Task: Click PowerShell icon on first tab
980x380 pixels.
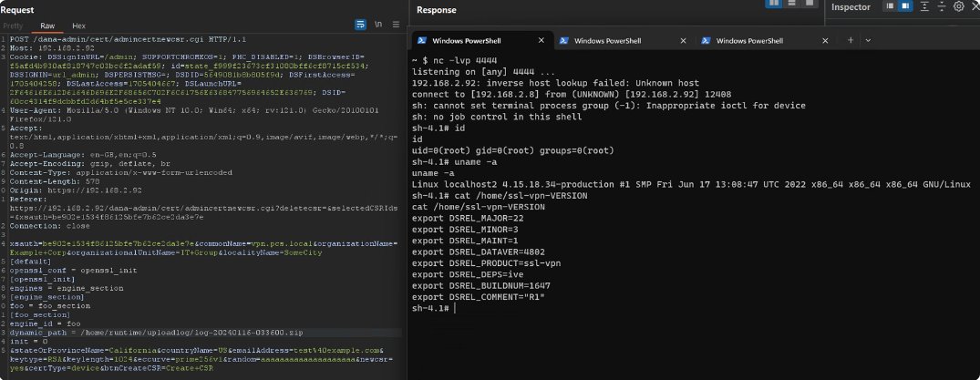Action: pos(422,41)
